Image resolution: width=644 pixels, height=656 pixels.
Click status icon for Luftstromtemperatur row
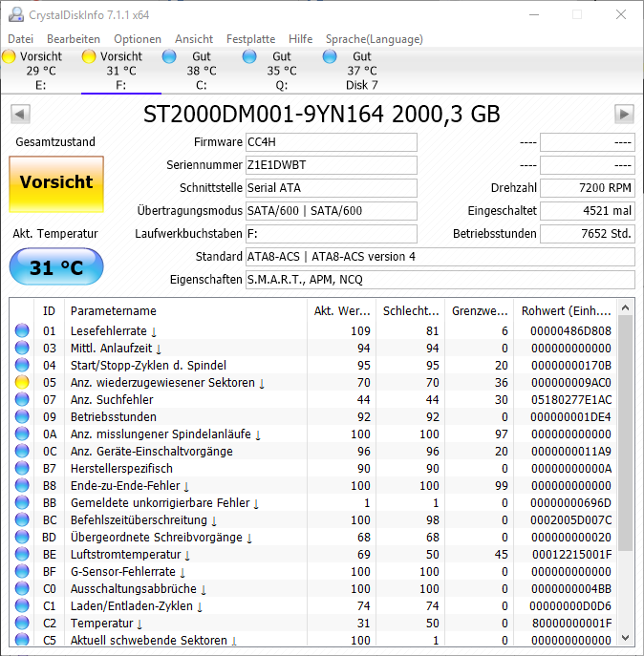[22, 554]
